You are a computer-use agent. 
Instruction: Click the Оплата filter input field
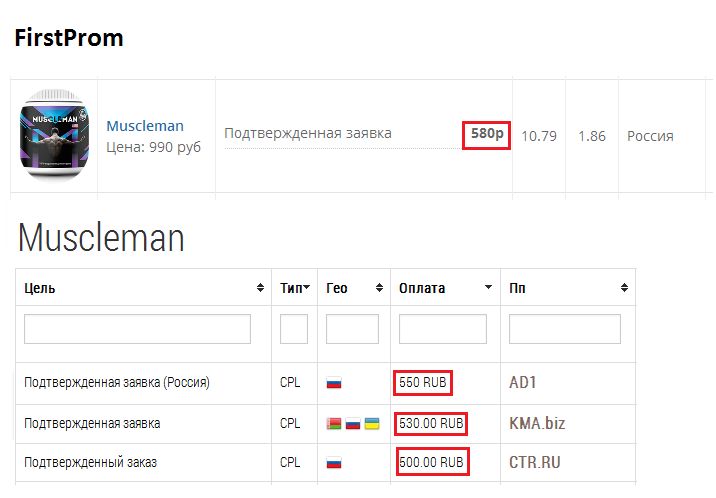click(442, 329)
